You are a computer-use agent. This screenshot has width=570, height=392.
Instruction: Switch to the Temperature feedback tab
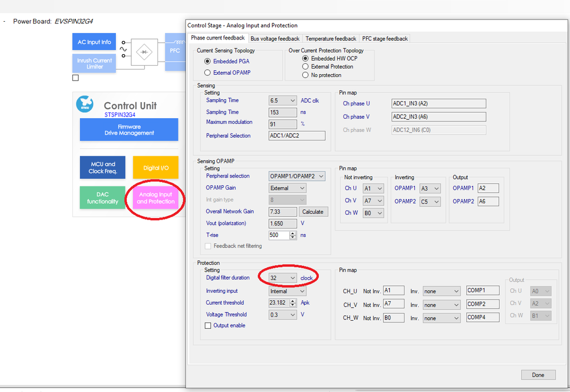point(331,38)
